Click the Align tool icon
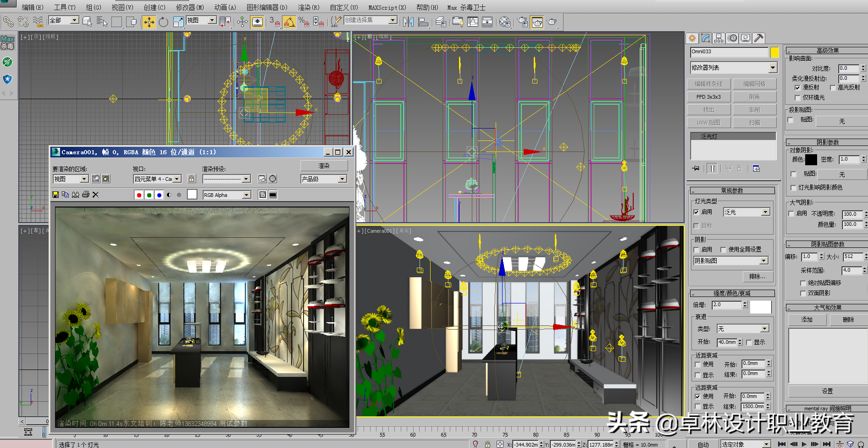This screenshot has height=448, width=868. tap(423, 22)
